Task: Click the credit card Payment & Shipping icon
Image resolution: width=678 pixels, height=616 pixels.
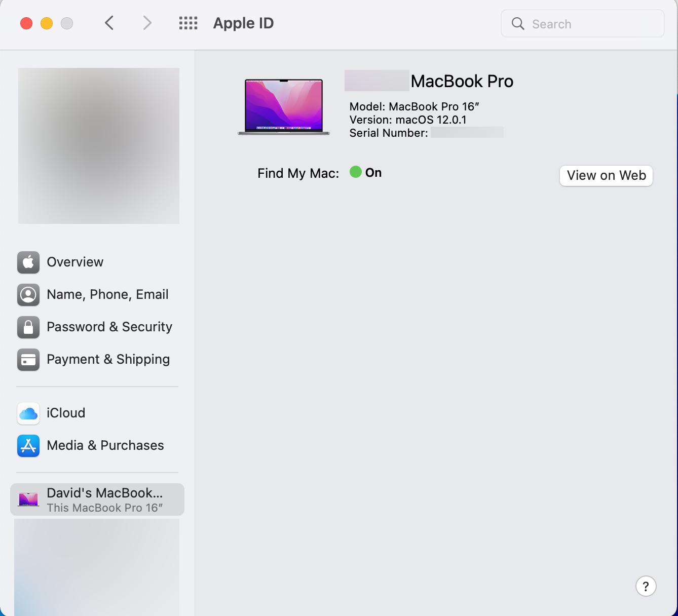Action: [28, 360]
